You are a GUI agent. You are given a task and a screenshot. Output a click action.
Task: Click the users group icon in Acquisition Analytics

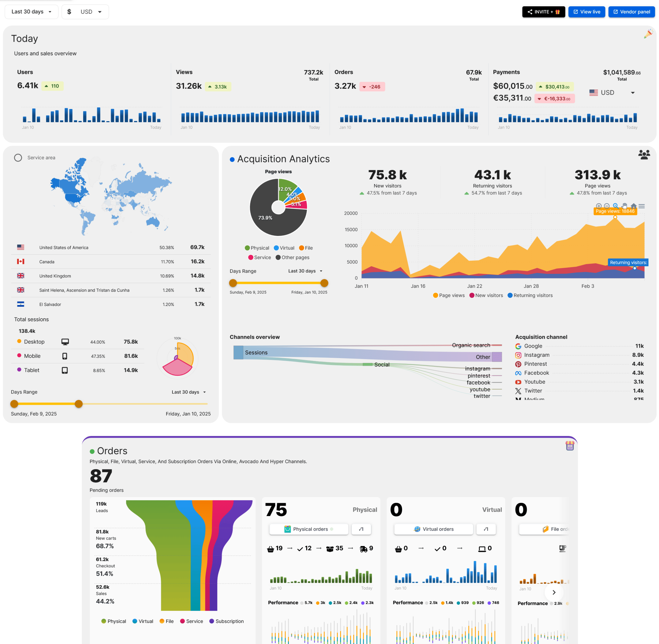coord(644,155)
